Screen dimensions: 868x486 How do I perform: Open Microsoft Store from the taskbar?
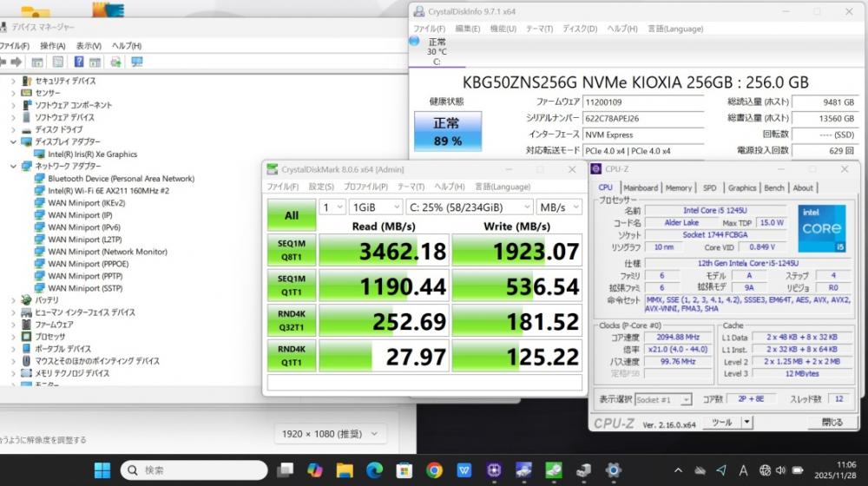(x=404, y=470)
